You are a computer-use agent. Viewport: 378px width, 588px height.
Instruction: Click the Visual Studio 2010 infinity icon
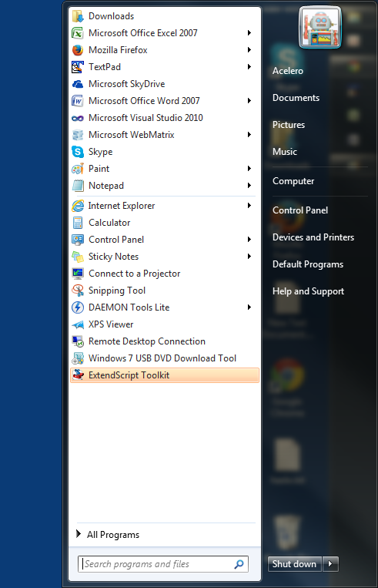(78, 118)
